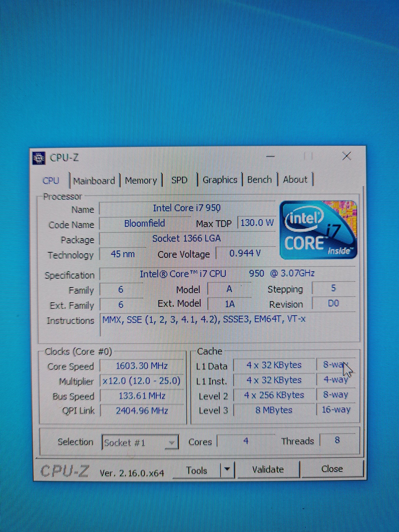The width and height of the screenshot is (399, 532).
Task: Click the CPU-Z title bar app icon
Action: pos(39,158)
